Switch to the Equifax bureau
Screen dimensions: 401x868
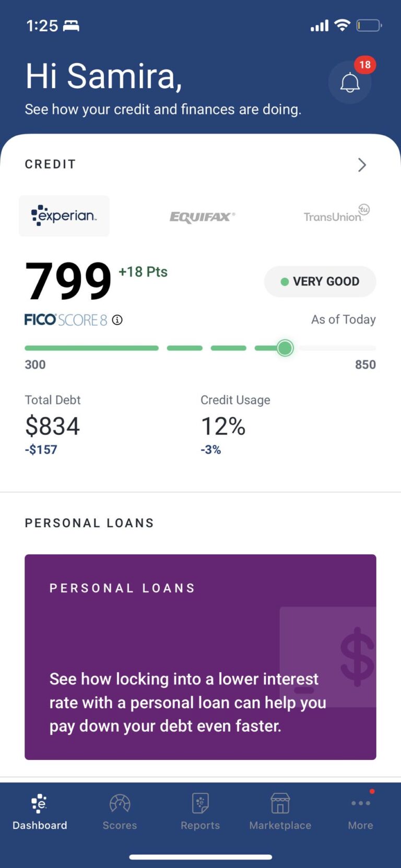(203, 217)
